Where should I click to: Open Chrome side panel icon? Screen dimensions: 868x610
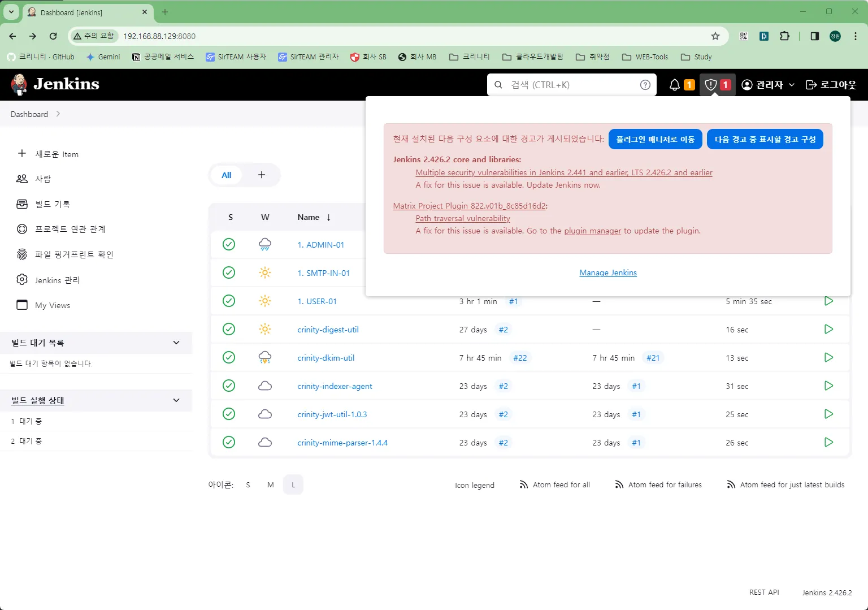[x=814, y=36]
